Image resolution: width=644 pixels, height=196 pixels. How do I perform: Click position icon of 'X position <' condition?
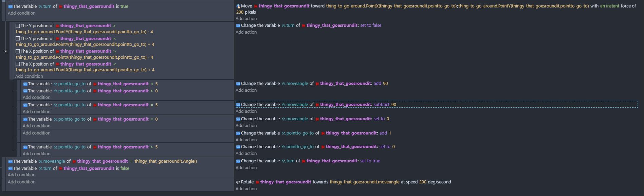(18, 64)
